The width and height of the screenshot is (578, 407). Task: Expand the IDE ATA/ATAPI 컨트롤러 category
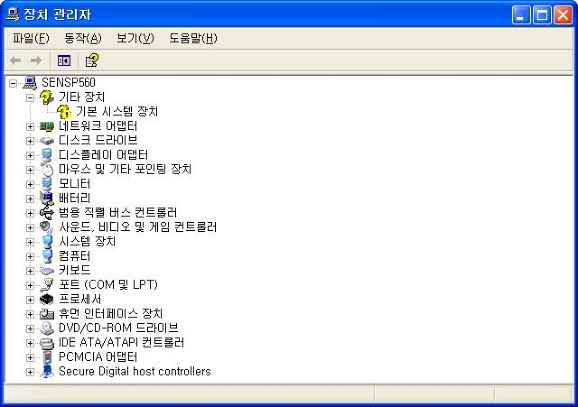[30, 343]
